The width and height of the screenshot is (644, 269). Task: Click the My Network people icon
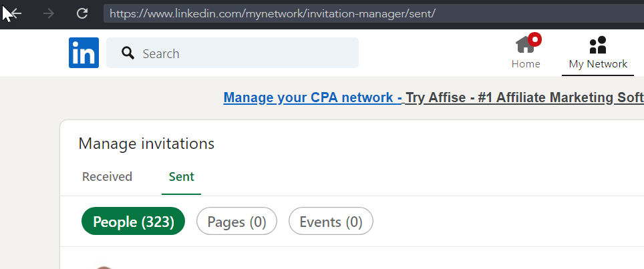tap(598, 45)
